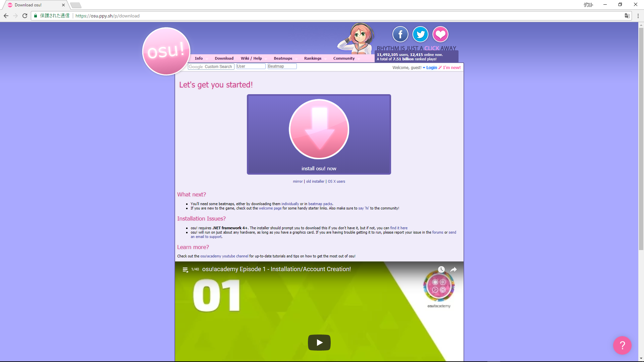Select the Download osu! browser tab
The width and height of the screenshot is (644, 362).
click(36, 5)
